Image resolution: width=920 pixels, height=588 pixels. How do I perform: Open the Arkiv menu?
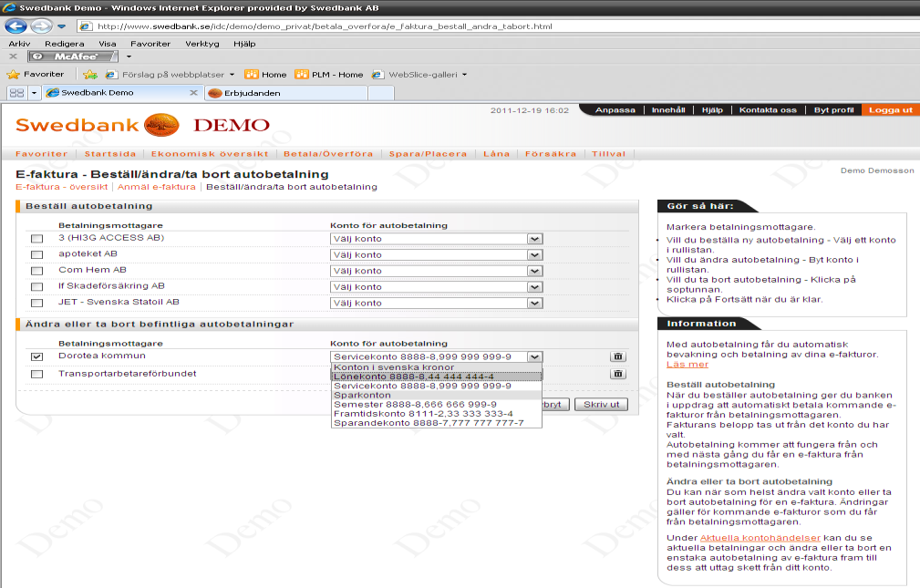pyautogui.click(x=19, y=44)
